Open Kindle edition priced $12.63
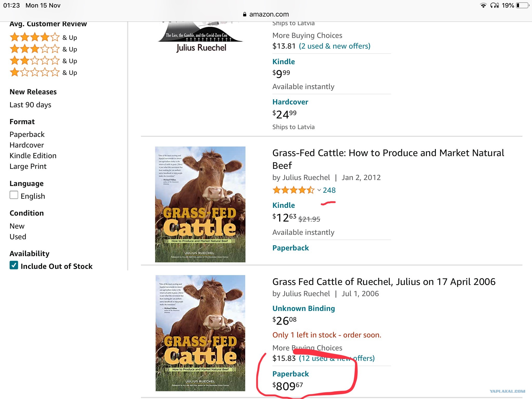 (284, 205)
